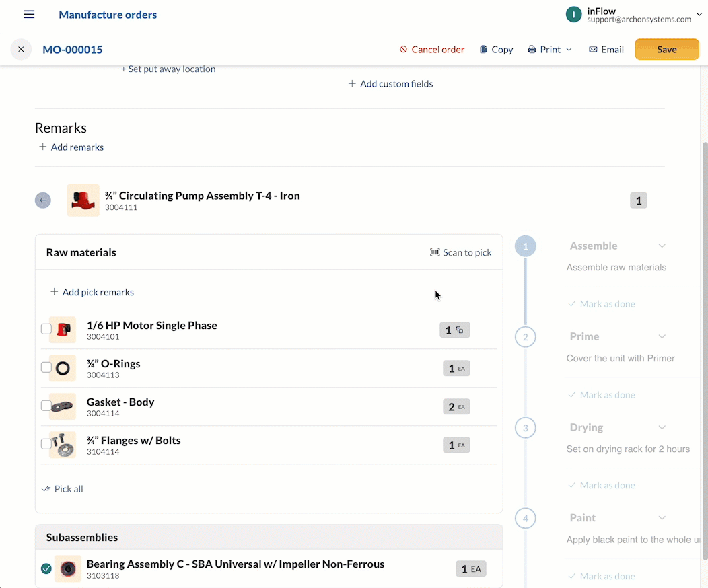Click the Cancel order button
The width and height of the screenshot is (708, 588).
click(432, 50)
